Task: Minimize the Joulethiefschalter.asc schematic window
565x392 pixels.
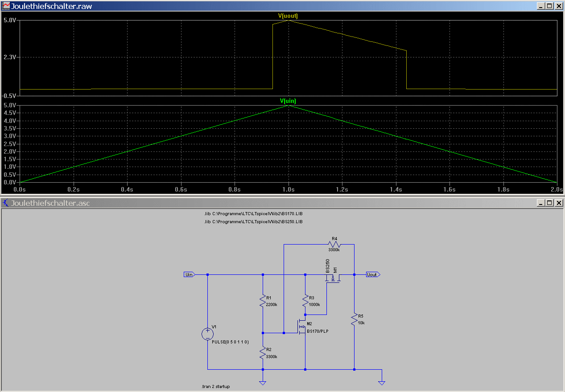Action: [x=541, y=203]
